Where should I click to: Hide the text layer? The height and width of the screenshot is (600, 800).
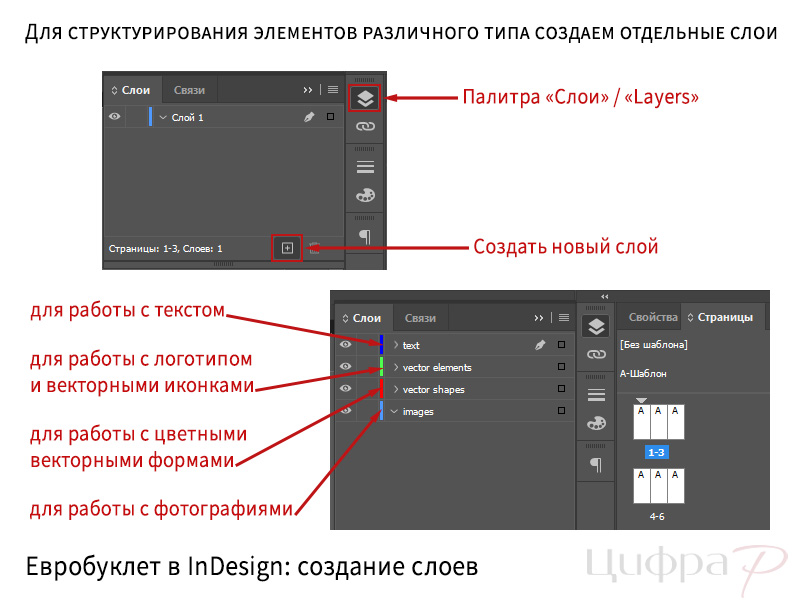pyautogui.click(x=345, y=344)
